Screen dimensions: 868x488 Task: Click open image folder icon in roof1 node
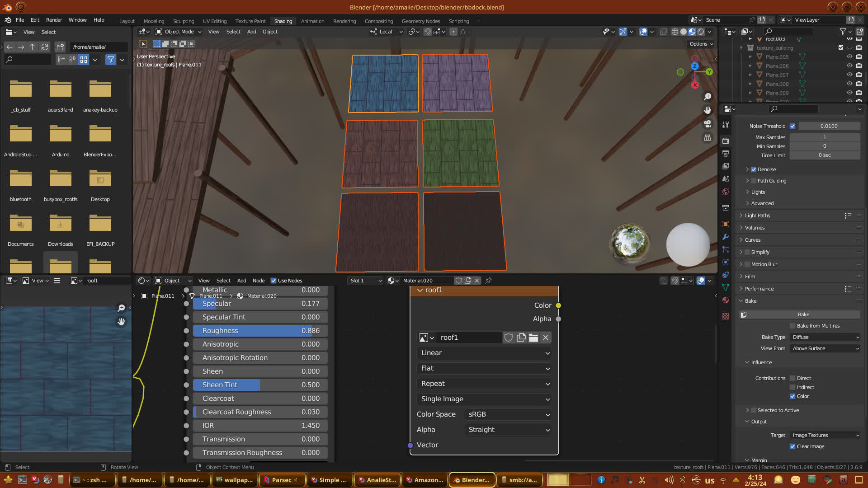[533, 338]
